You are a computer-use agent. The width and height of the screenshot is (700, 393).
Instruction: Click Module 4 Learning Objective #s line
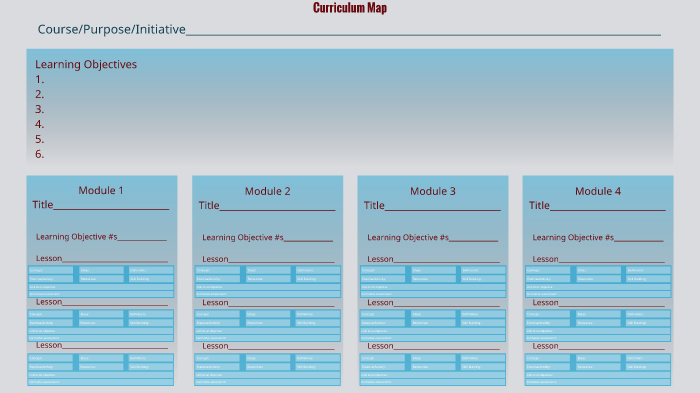[598, 238]
